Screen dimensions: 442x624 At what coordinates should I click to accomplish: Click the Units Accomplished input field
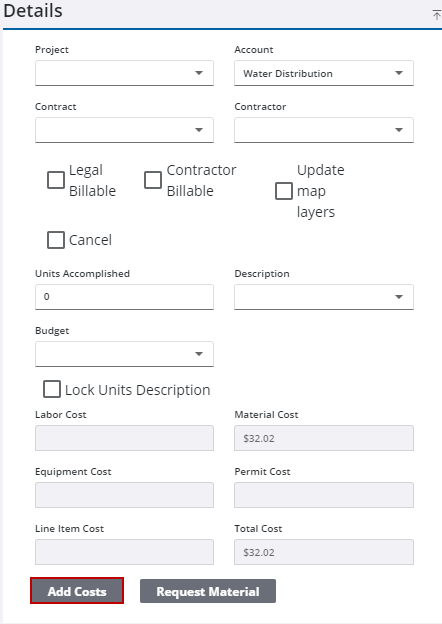[x=124, y=297]
